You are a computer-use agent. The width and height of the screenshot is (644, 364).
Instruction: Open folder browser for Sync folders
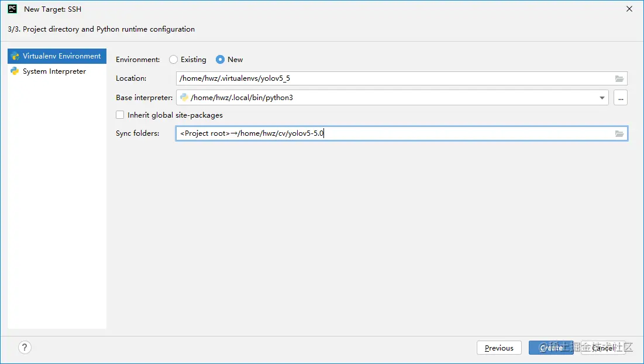(x=619, y=133)
